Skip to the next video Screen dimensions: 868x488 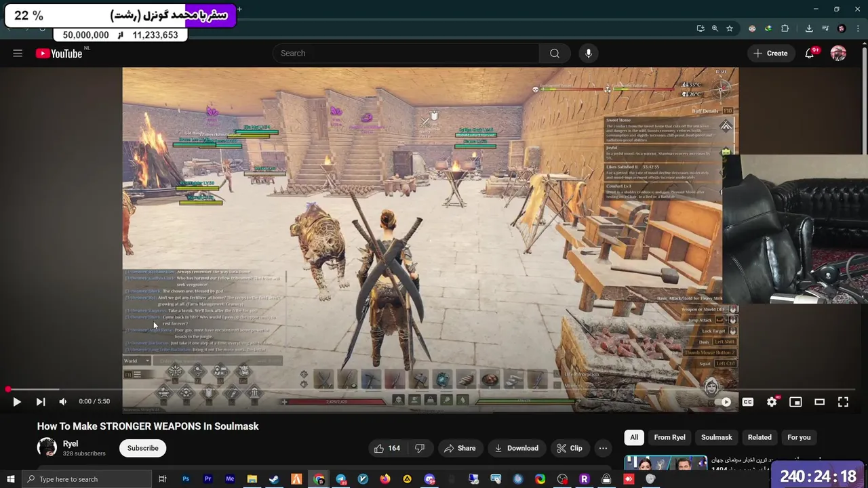point(41,402)
